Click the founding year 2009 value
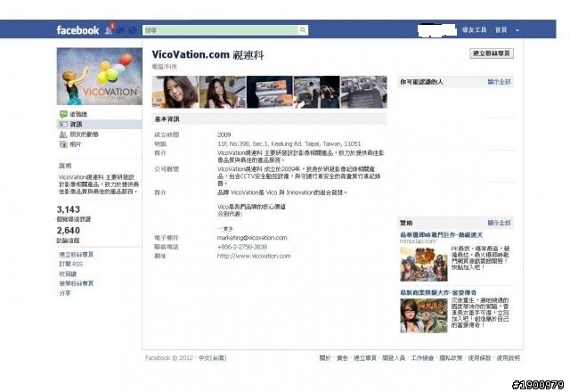This screenshot has width=570, height=392. coord(224,135)
